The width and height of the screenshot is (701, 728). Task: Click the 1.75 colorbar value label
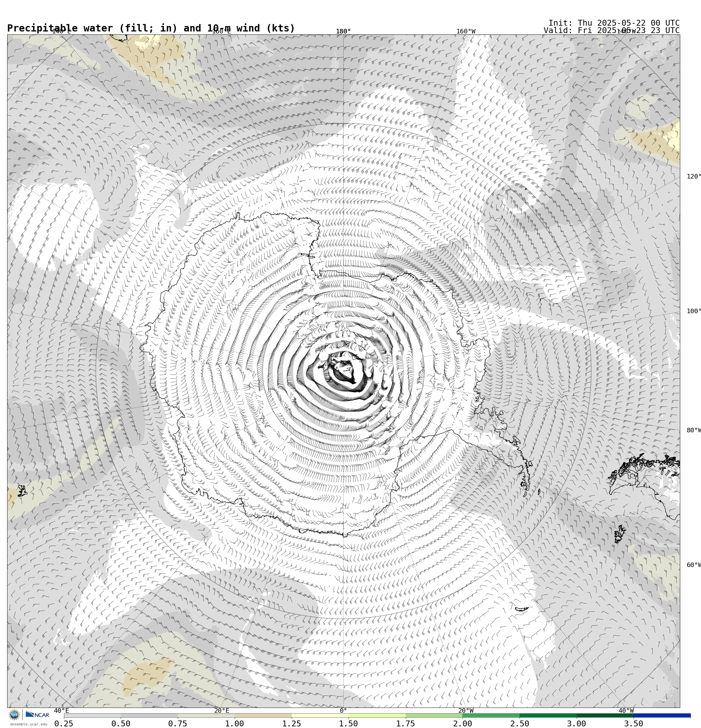coord(406,723)
